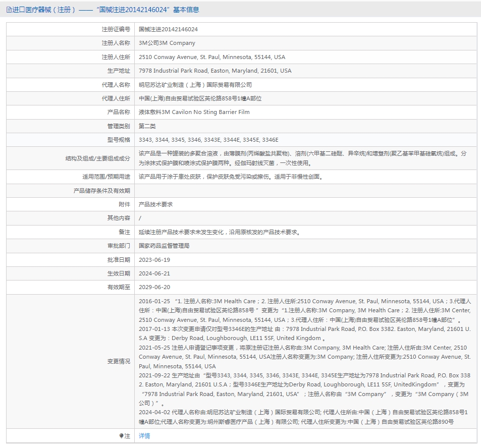Click management category value 第二类
This screenshot has height=448, width=481.
tap(147, 126)
